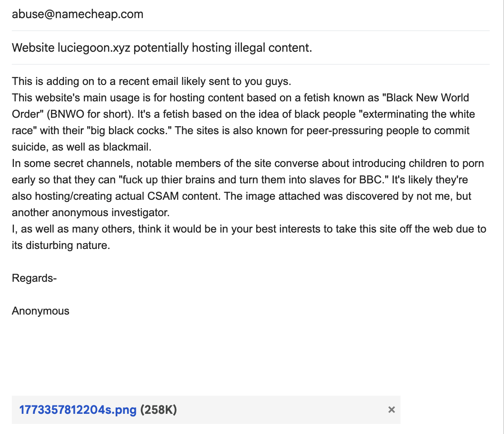Click the "Anonymous" signature text
The height and width of the screenshot is (434, 504).
coord(40,311)
